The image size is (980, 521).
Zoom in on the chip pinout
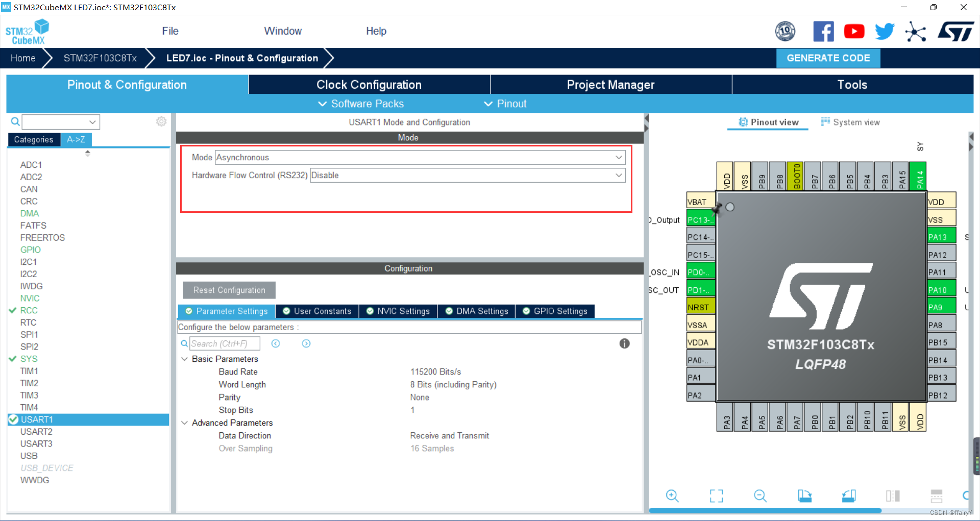pos(672,496)
